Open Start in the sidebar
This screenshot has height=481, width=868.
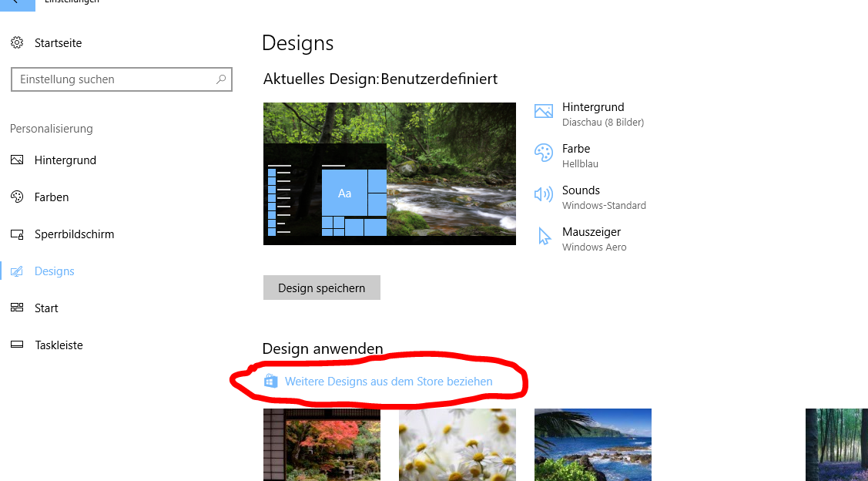click(x=46, y=308)
